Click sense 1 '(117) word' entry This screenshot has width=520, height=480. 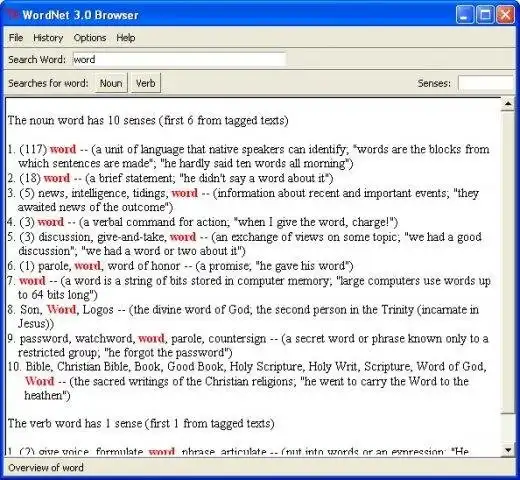click(248, 156)
